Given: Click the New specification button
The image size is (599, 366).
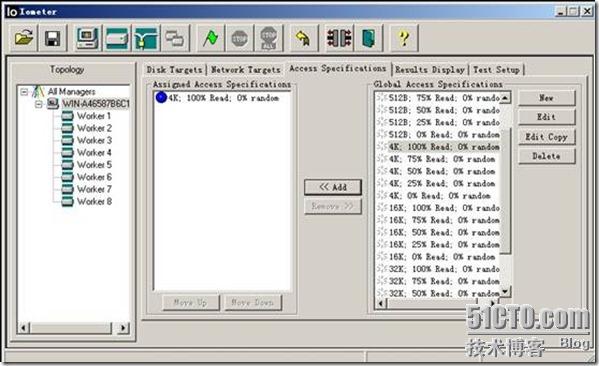Looking at the screenshot, I should point(546,98).
